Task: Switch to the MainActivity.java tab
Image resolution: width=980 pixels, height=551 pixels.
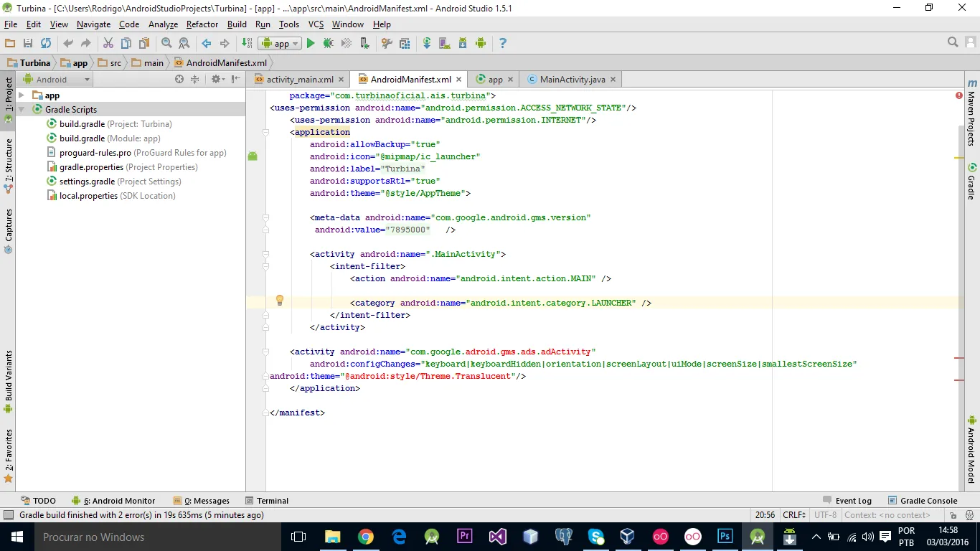Action: coord(572,80)
